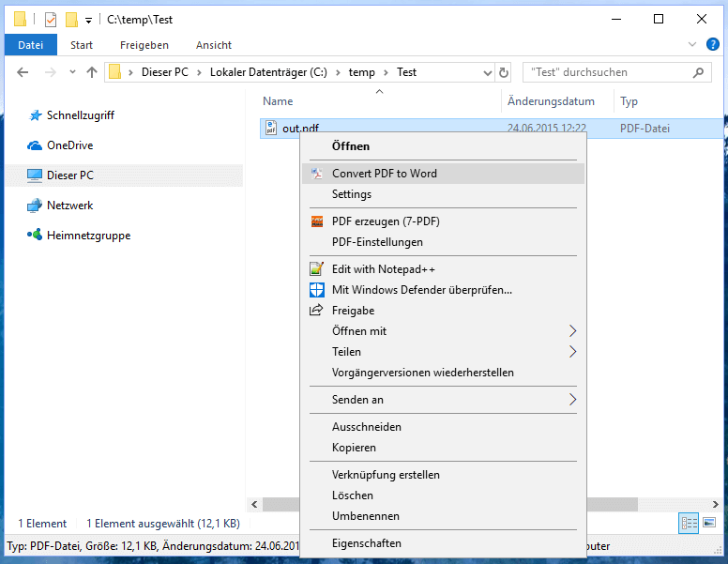
Task: Click the properties checkmark quick access icon
Action: [x=51, y=20]
